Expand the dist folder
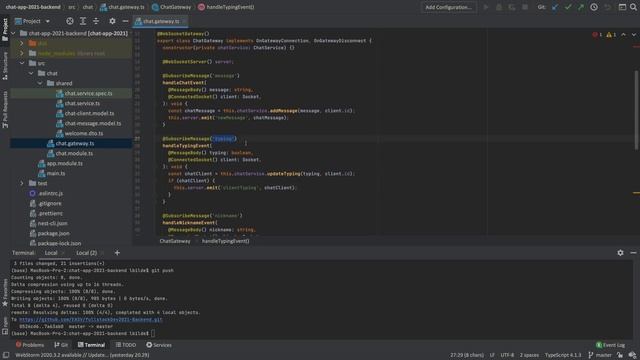Screen dimensions: 640x360 click(22, 43)
